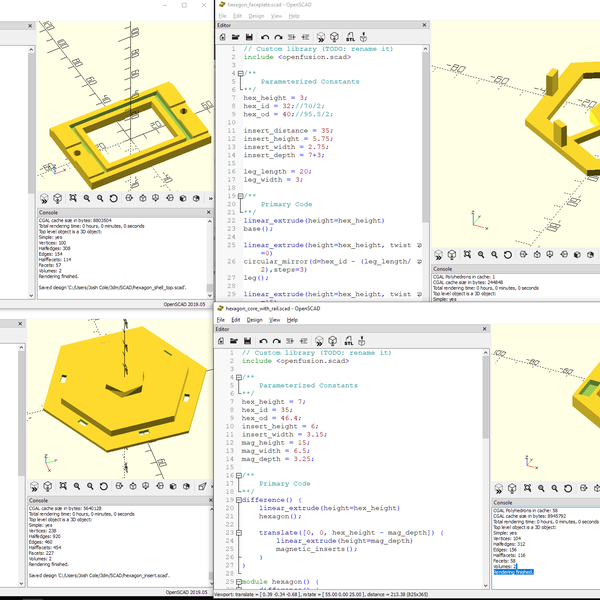Open View menu in hexagon_core_with_rail window
Screen dimensions: 600x600
point(274,320)
